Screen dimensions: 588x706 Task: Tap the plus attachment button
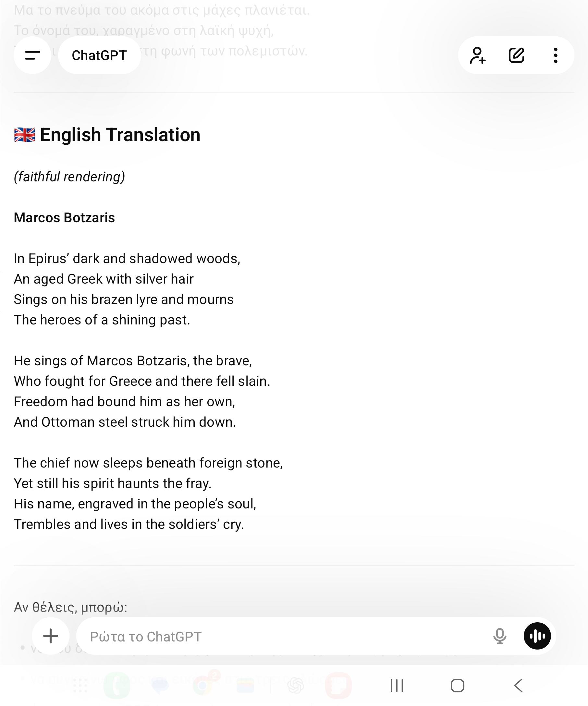pos(51,636)
